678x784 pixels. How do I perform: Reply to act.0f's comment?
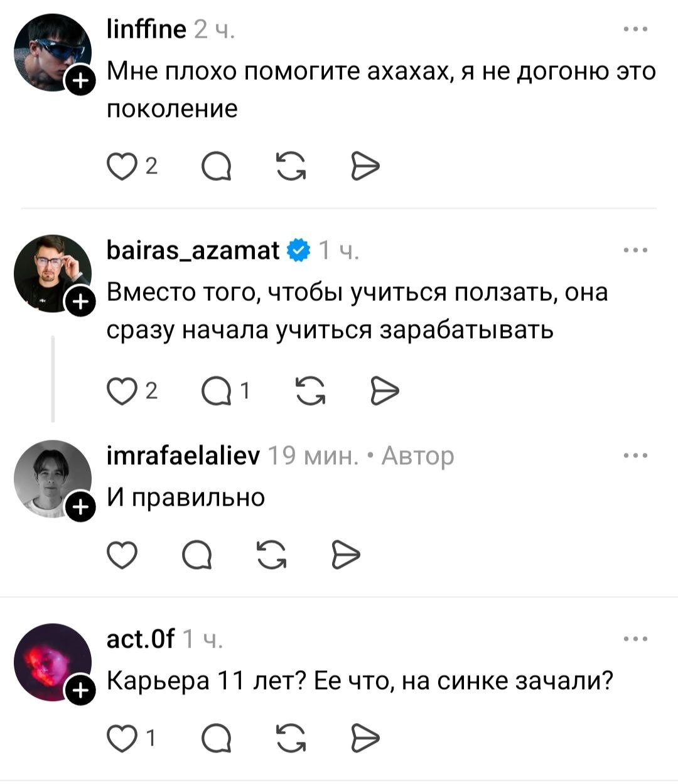point(216,738)
